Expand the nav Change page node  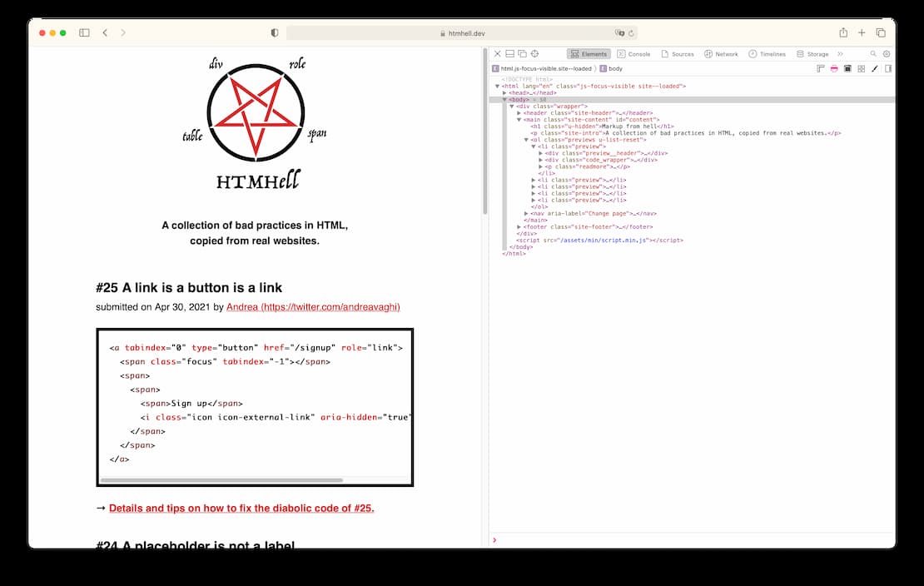(x=525, y=213)
